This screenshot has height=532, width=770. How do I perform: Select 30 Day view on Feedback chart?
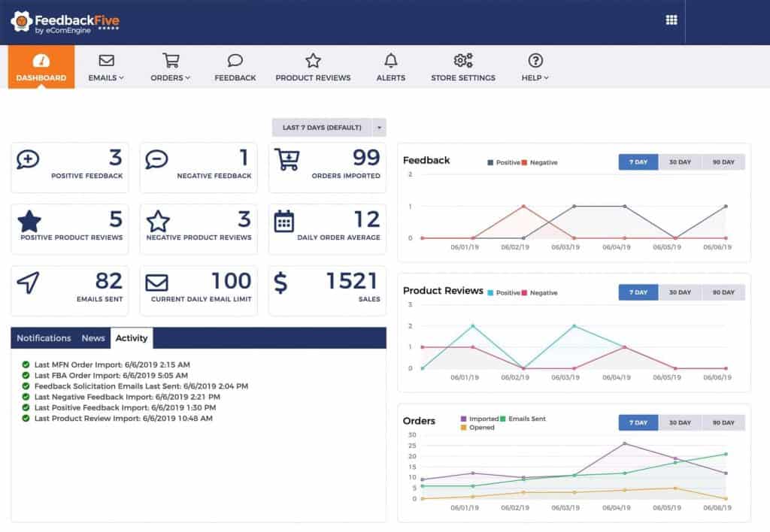pyautogui.click(x=680, y=162)
